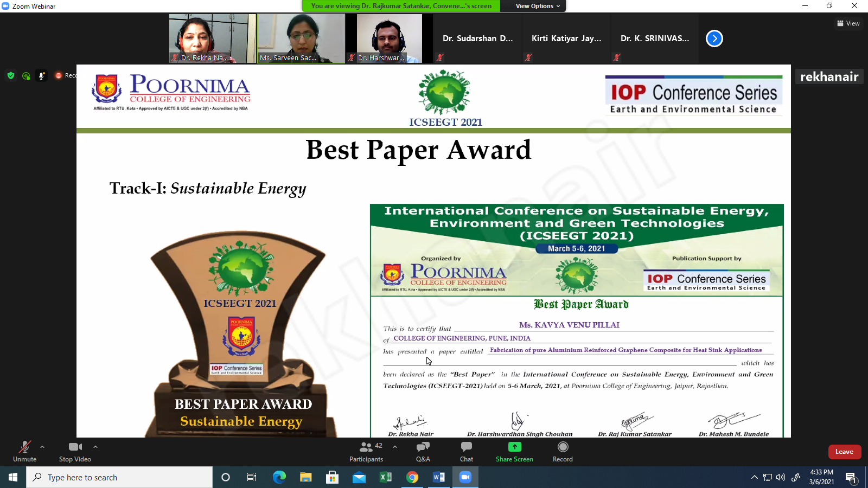Select Dr. K. Srinivas participant tile
This screenshot has height=488, width=868.
click(x=655, y=38)
